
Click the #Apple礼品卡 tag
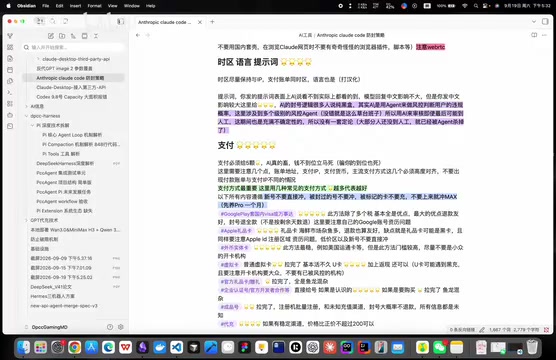point(236,231)
